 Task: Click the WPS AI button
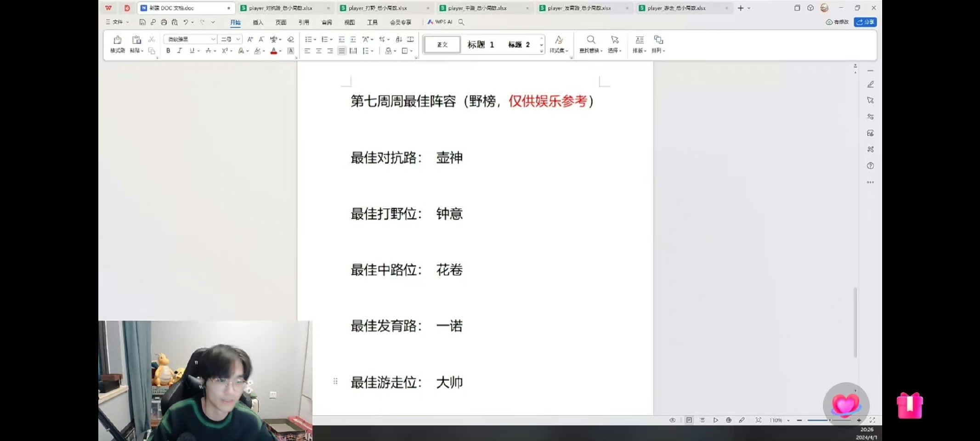(440, 22)
